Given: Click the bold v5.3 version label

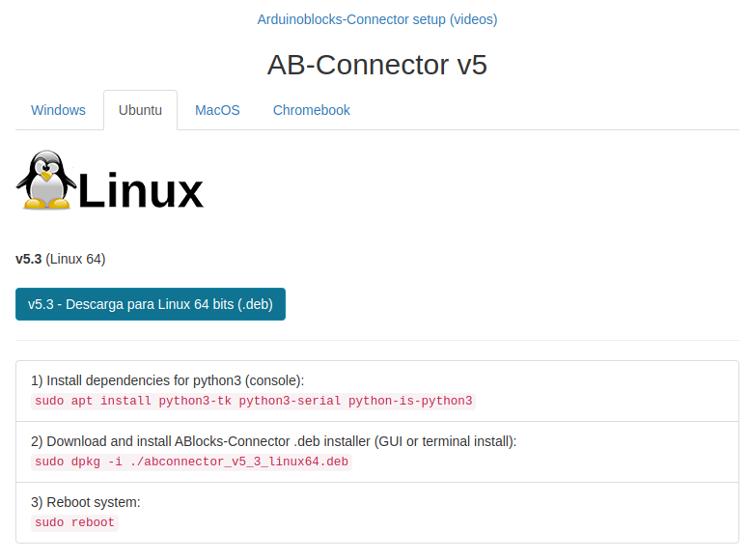Looking at the screenshot, I should [x=28, y=259].
